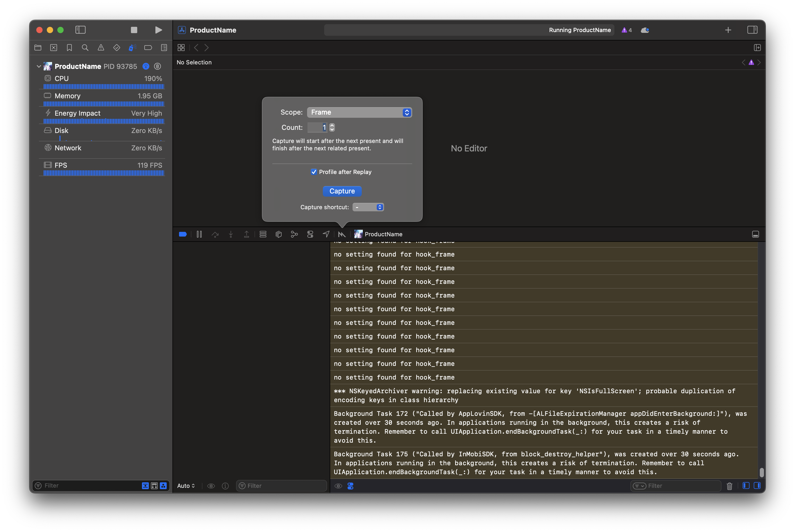Click the console Filter field
This screenshot has width=795, height=532.
pos(676,486)
